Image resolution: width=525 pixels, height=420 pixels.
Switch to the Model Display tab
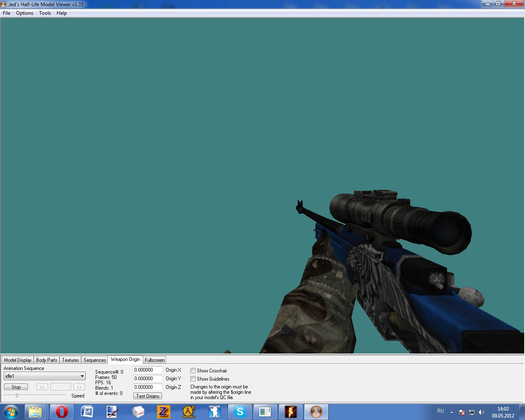tap(18, 360)
